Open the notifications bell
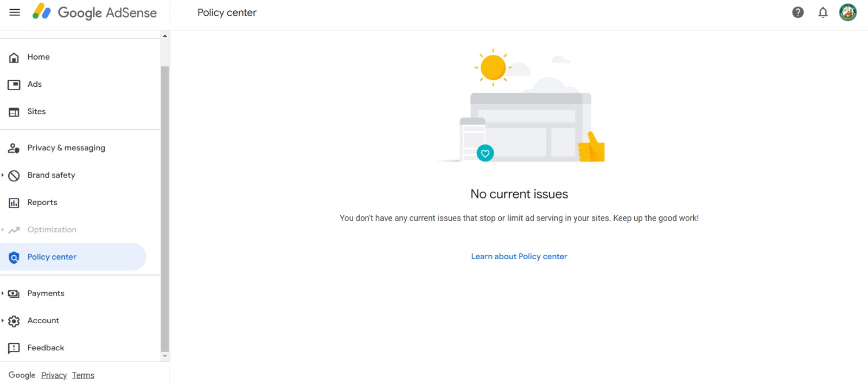Screen dimensions: 868x385 point(823,12)
